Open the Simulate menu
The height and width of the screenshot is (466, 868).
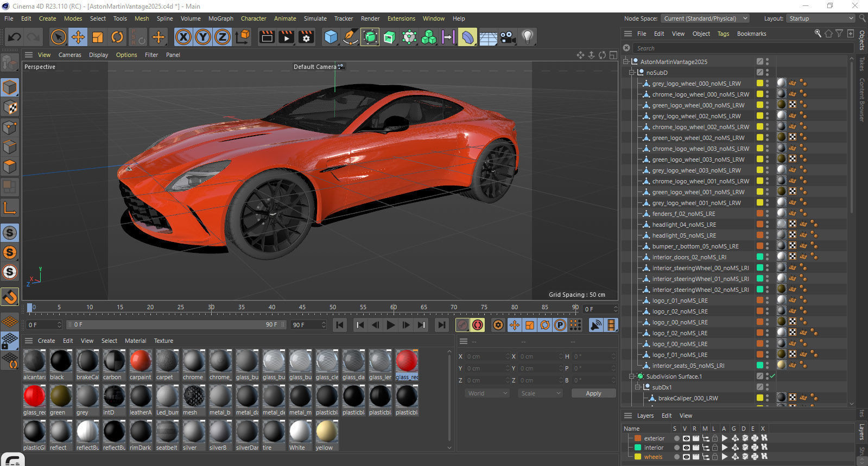point(315,18)
